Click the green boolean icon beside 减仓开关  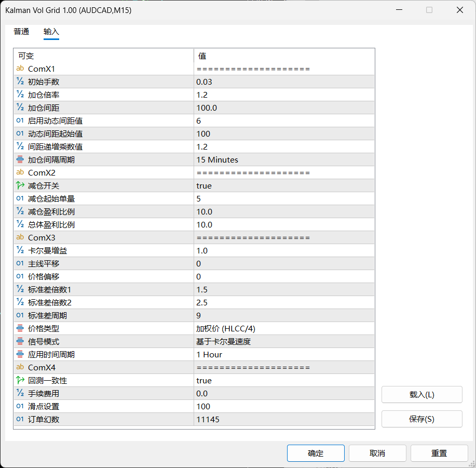(20, 185)
